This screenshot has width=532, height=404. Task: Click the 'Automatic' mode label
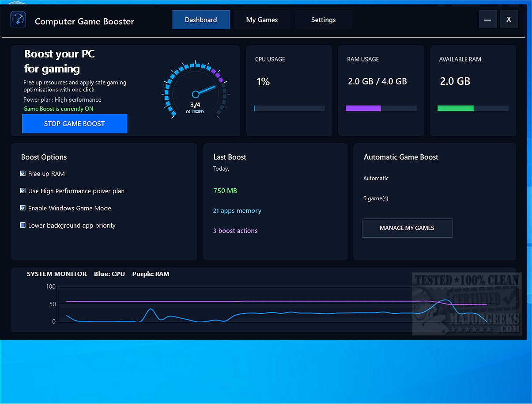pyautogui.click(x=376, y=179)
